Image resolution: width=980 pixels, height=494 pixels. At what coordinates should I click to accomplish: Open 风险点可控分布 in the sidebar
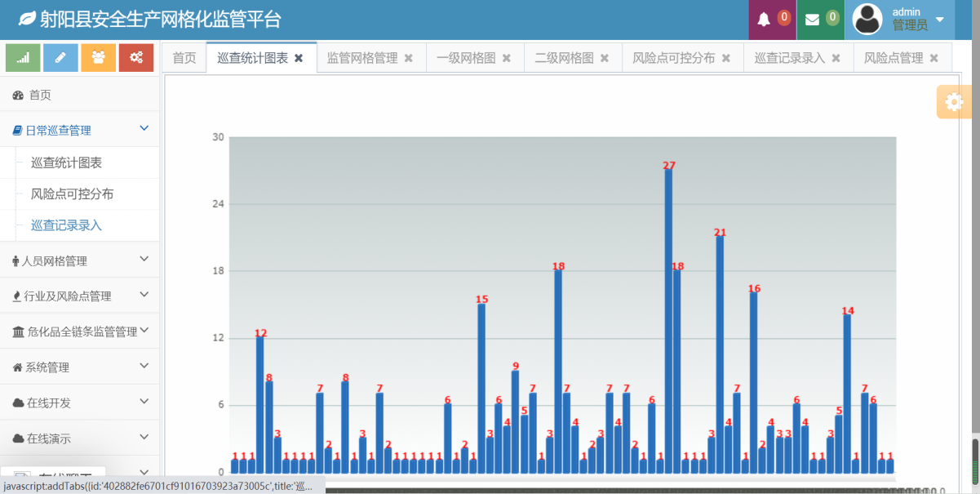(72, 194)
